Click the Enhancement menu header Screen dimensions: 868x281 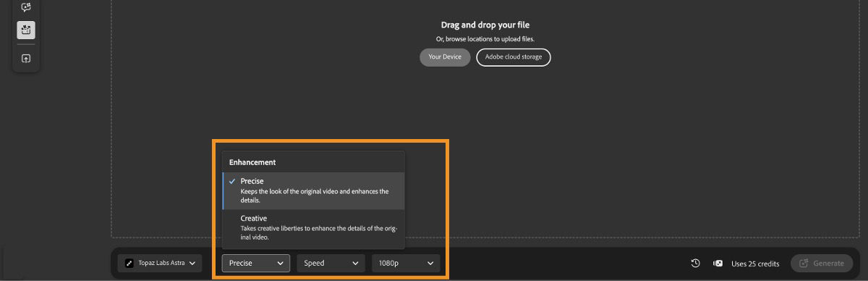(x=252, y=162)
